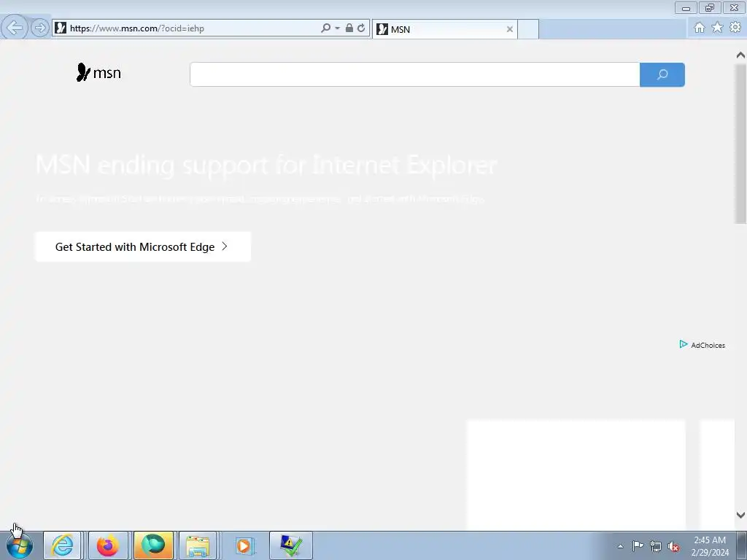Open Action Center flag icon
Viewport: 747px width, 560px height.
638,546
